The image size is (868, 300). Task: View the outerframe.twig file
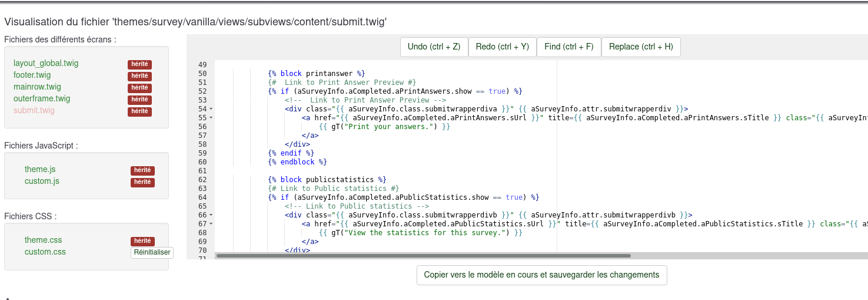[42, 98]
